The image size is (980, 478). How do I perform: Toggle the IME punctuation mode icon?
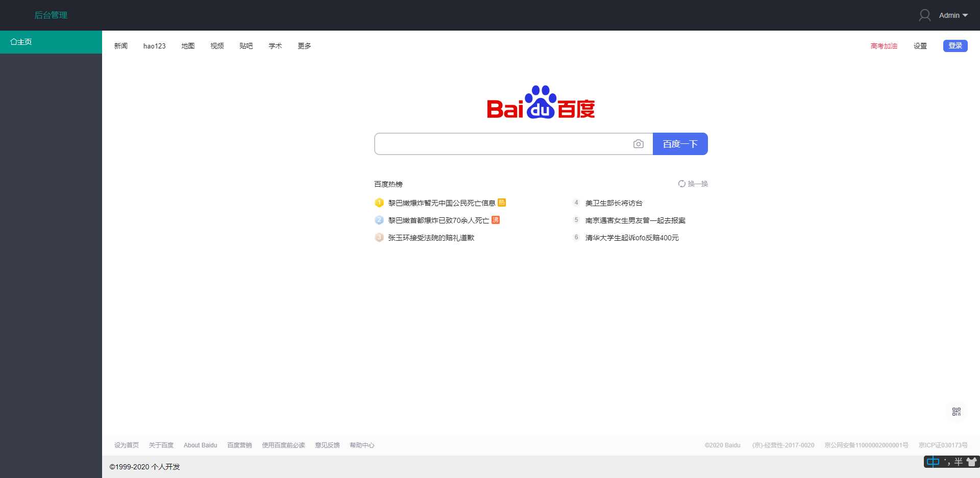[947, 462]
